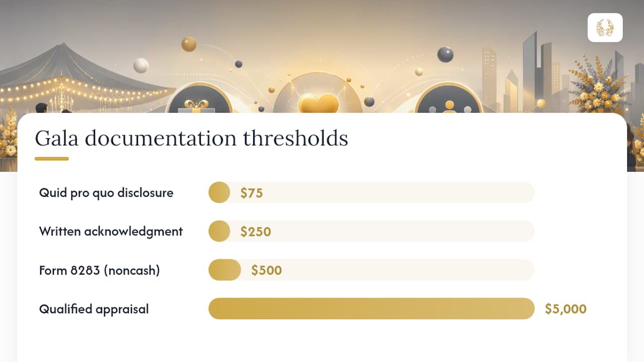The height and width of the screenshot is (362, 644).
Task: Click the $250 progress bar fill
Action: point(219,231)
